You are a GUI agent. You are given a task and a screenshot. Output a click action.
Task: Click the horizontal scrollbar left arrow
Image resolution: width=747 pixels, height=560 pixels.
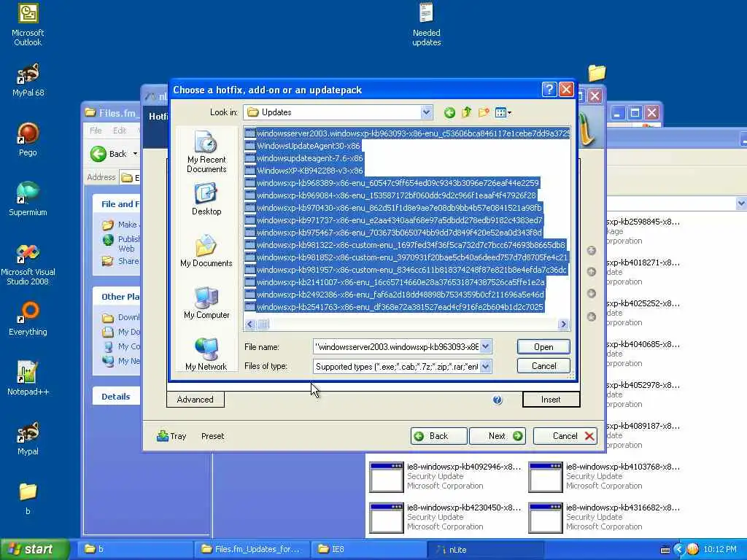[x=251, y=324]
